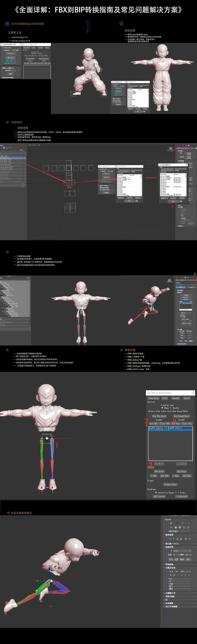
Task: Click next twist pose arrow beside pose1
Action: (x=171, y=551)
